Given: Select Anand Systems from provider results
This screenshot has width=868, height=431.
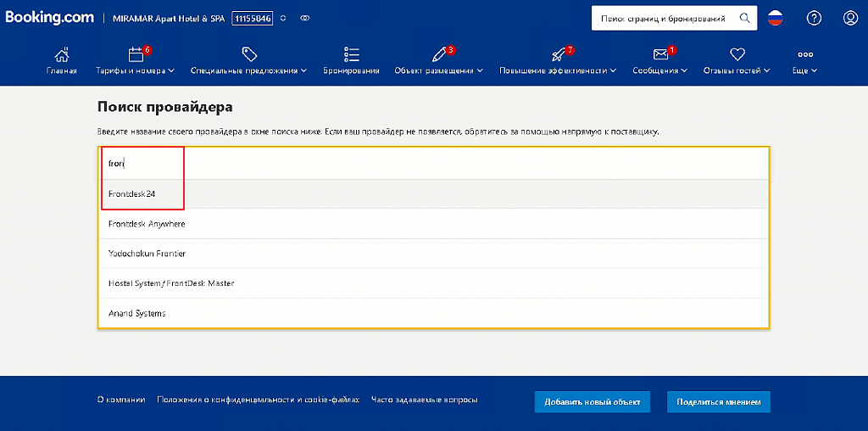Looking at the screenshot, I should click(x=433, y=314).
